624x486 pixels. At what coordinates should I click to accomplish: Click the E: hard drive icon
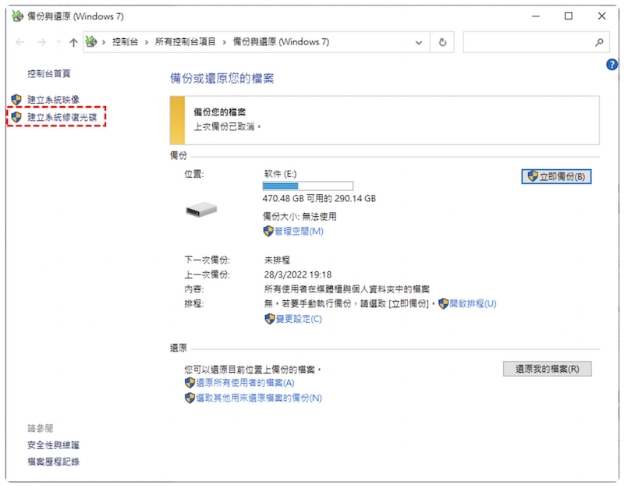[201, 209]
